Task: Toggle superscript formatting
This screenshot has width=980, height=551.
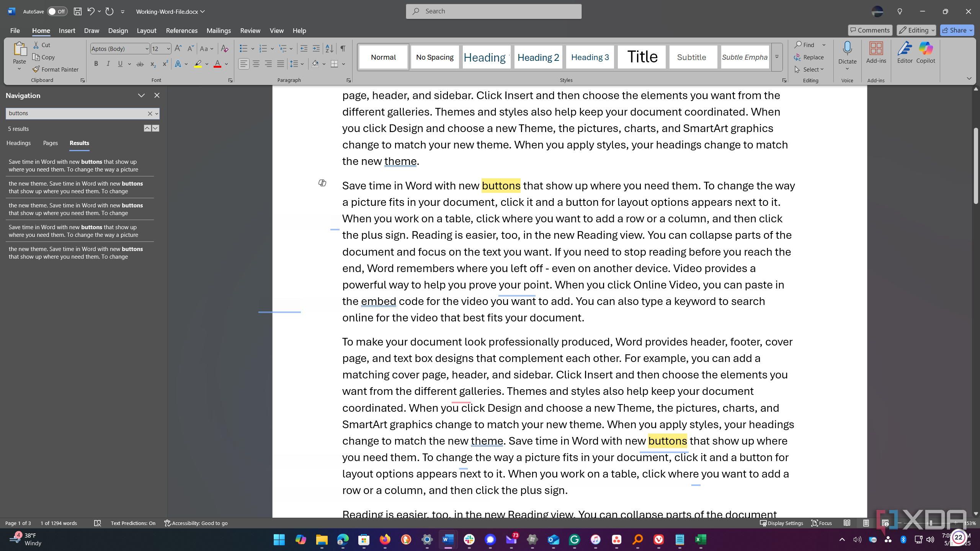Action: [165, 64]
